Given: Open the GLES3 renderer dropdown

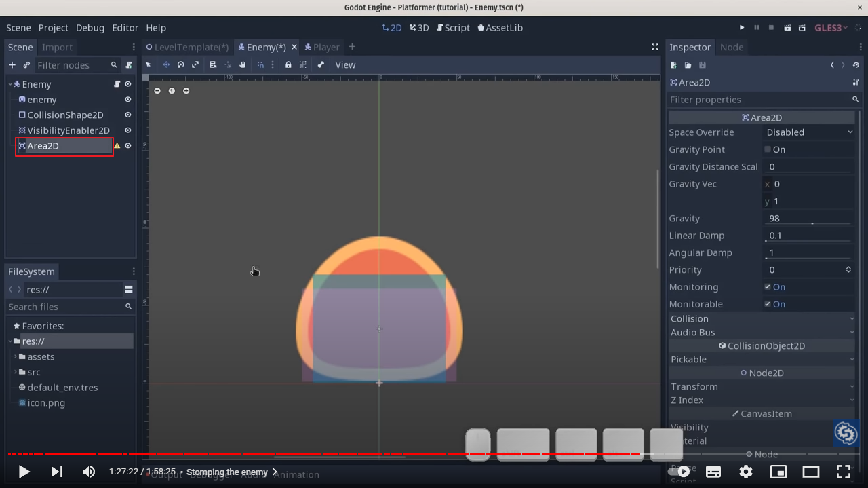Looking at the screenshot, I should (x=831, y=28).
